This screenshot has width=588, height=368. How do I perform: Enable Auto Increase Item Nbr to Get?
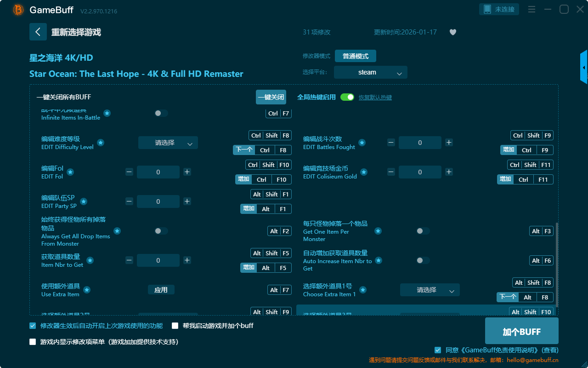click(x=423, y=260)
